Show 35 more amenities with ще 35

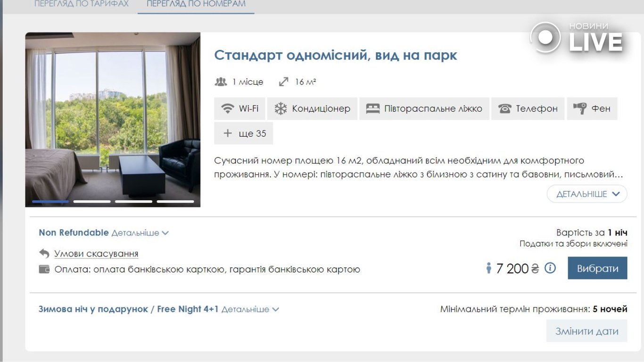[x=244, y=133]
